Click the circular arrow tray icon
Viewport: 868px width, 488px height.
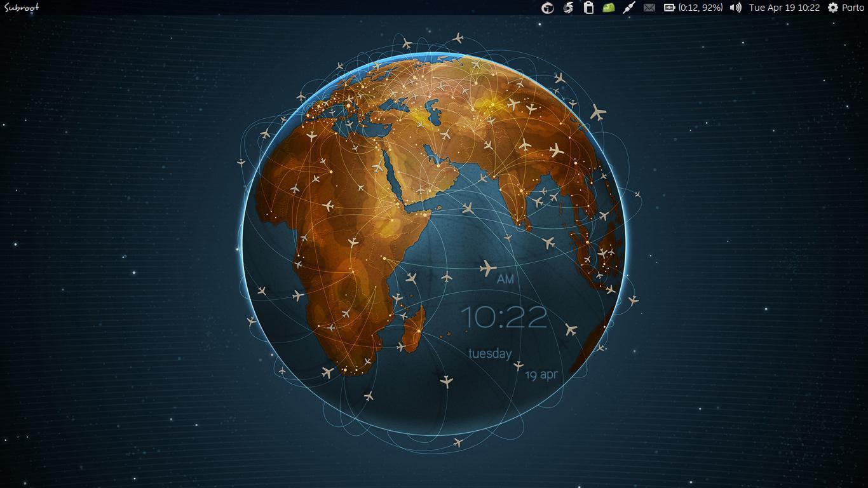point(548,8)
